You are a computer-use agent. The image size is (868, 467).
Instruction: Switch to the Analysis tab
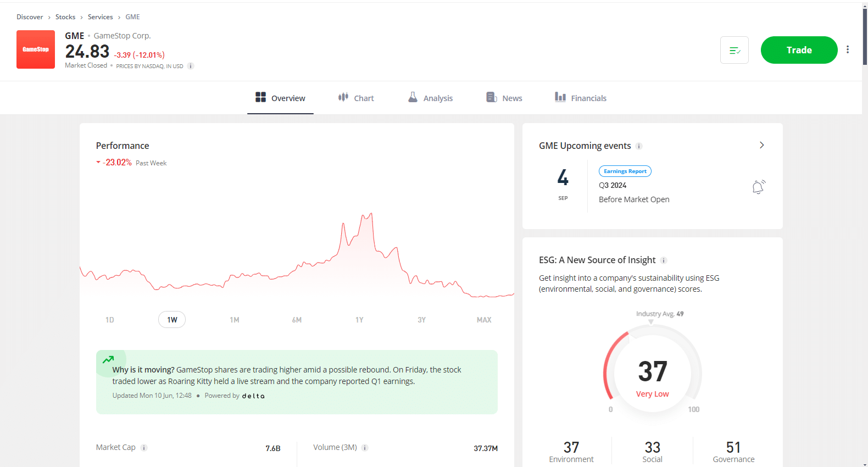coord(430,98)
